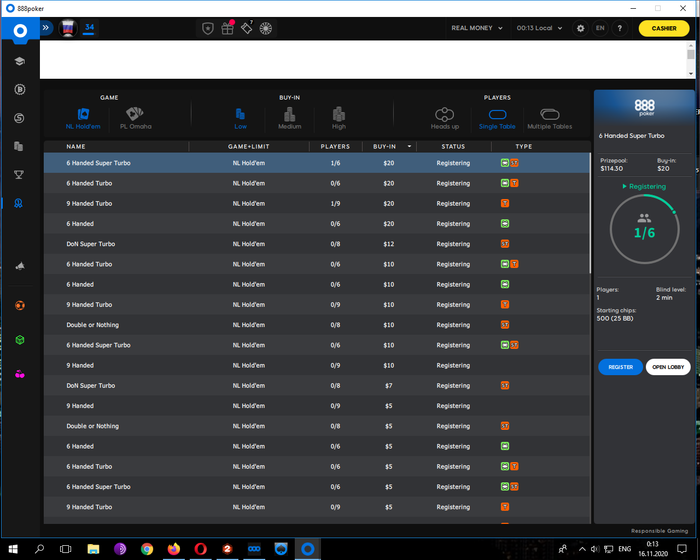Open Responsible Gaming link
Image resolution: width=700 pixels, height=560 pixels.
[x=659, y=531]
